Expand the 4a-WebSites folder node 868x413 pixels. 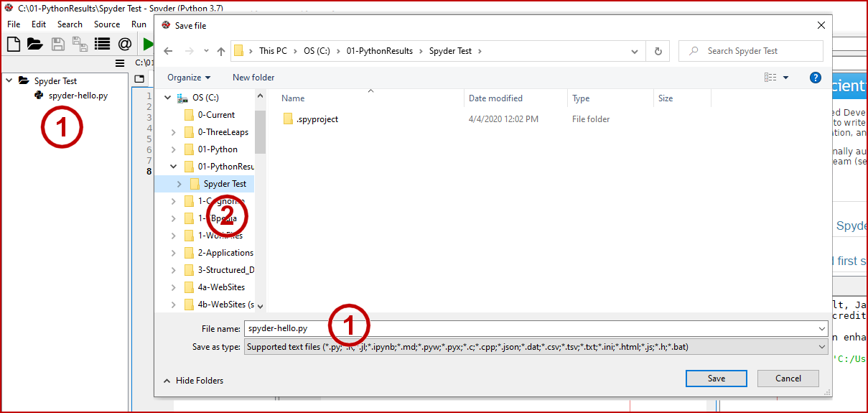(x=173, y=287)
